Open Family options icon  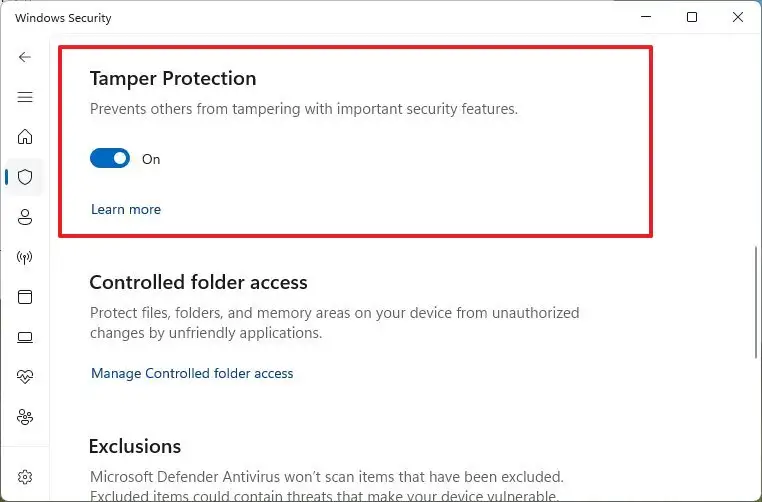click(x=25, y=417)
